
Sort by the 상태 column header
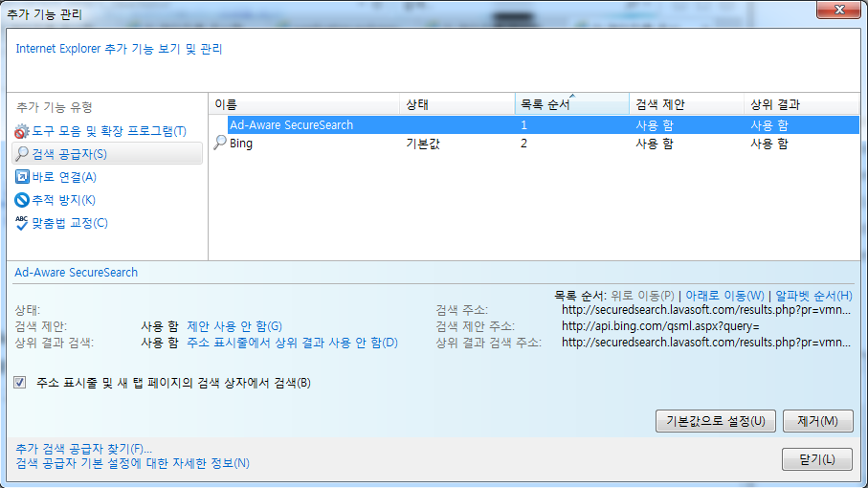tap(456, 104)
